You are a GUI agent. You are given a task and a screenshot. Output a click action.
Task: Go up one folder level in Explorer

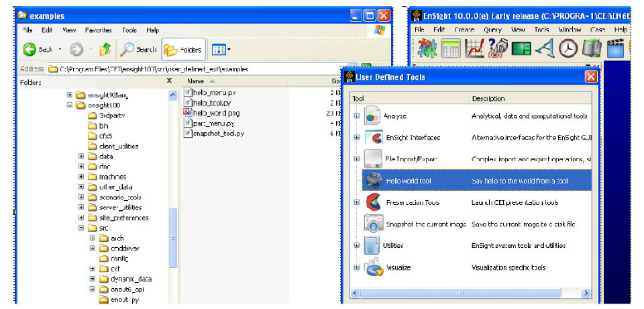[105, 50]
